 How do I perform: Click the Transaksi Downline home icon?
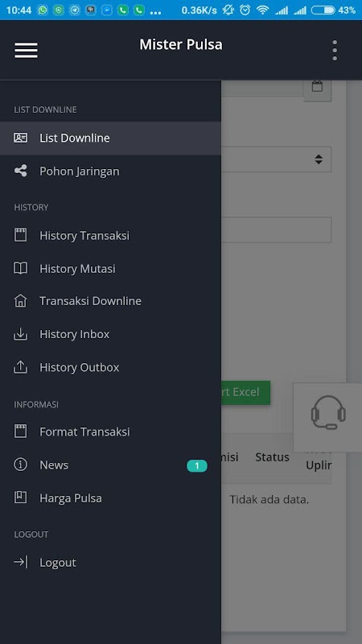tap(21, 301)
